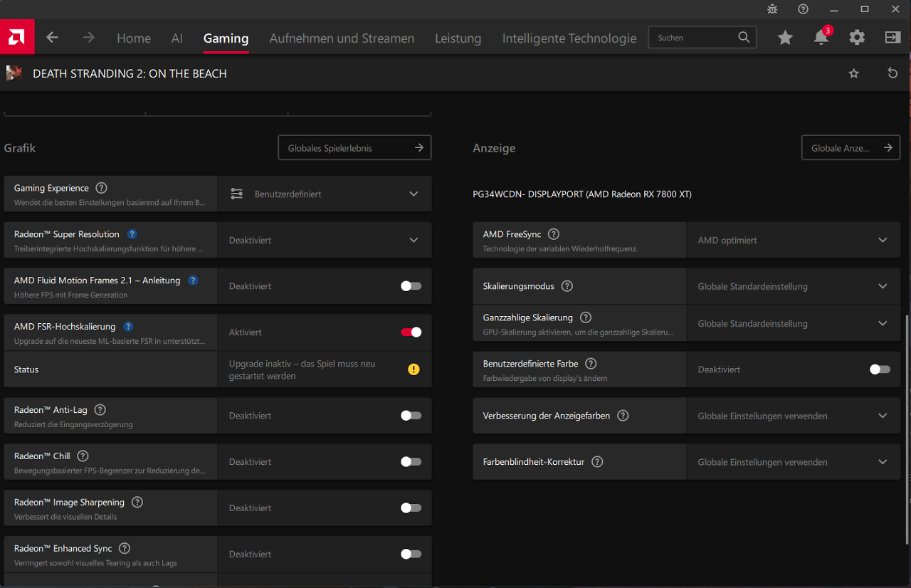This screenshot has width=911, height=588.
Task: Open Leistung tab
Action: pos(458,38)
